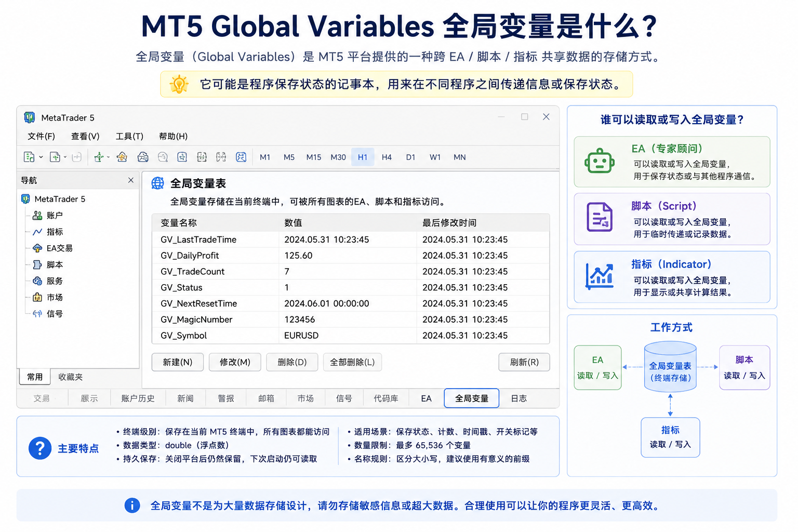Screen dimensions: 798x532
Task: Click the 变量名称 column header
Action: click(179, 223)
